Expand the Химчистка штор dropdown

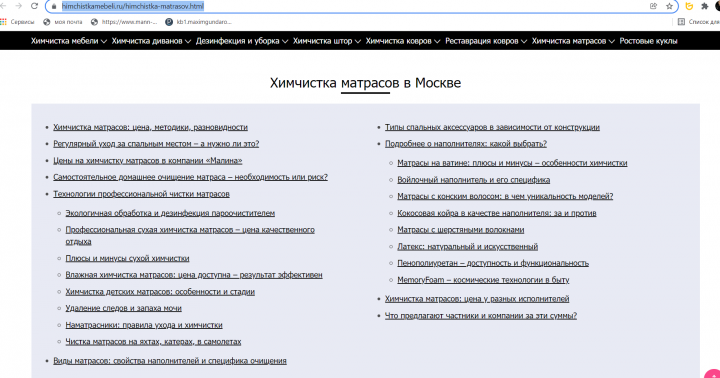coord(327,41)
